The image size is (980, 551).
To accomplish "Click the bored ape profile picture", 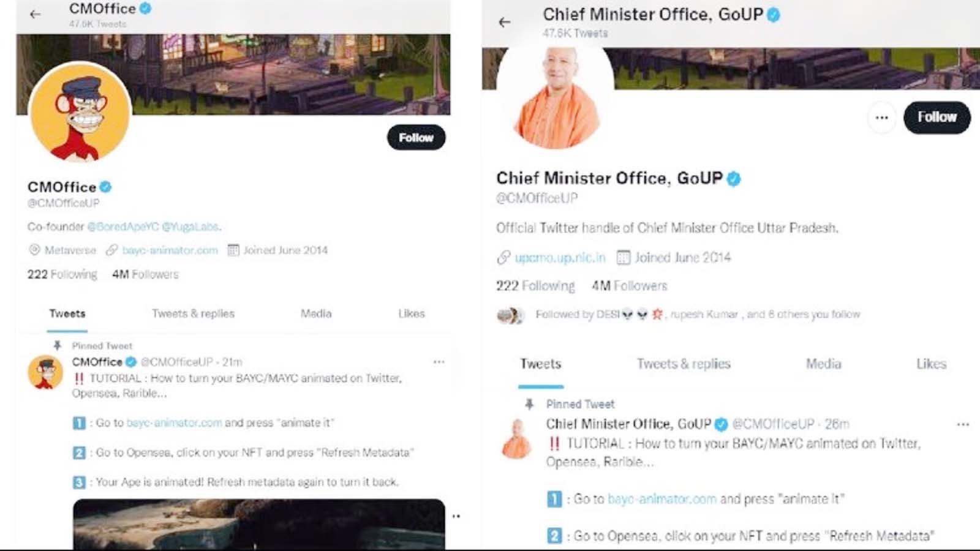I will [x=80, y=113].
